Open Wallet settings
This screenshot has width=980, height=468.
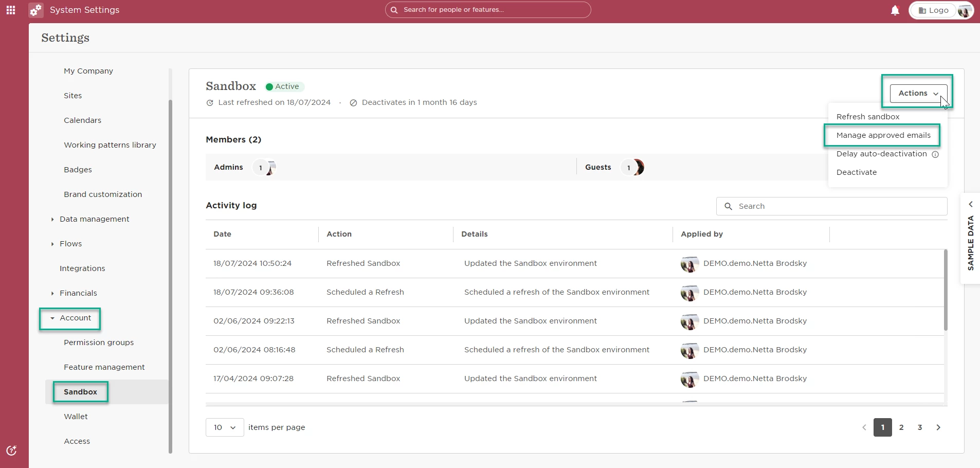76,417
